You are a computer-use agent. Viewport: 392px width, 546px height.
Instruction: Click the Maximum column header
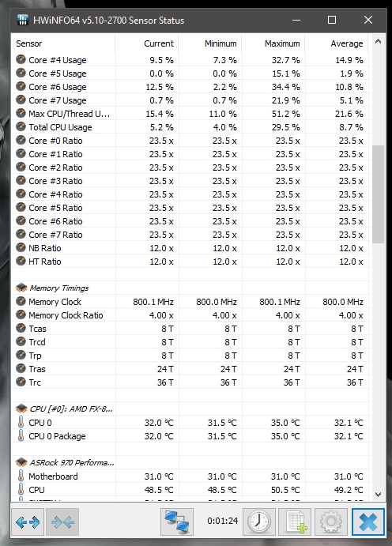tap(273, 43)
